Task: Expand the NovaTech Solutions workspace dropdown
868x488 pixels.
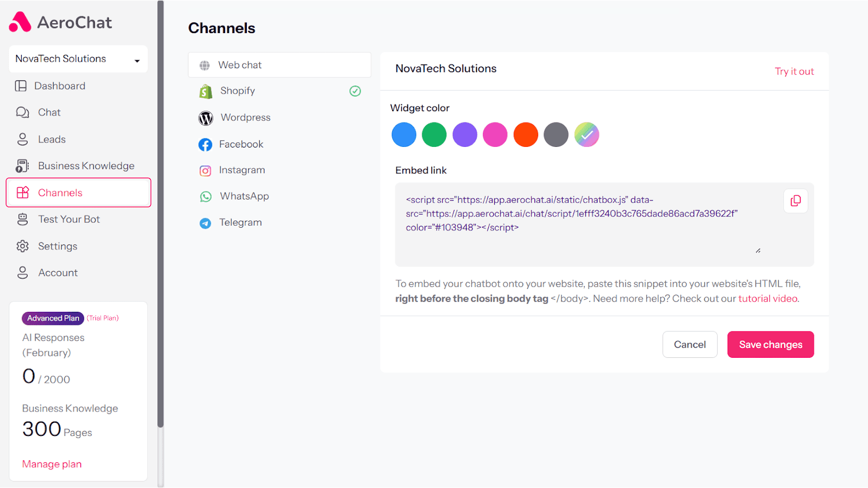Action: (78, 59)
